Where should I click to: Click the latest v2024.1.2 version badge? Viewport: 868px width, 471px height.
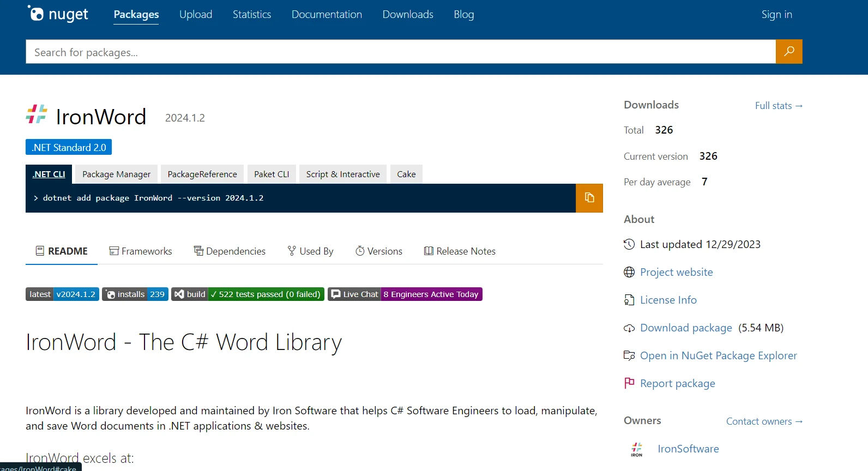pyautogui.click(x=62, y=294)
